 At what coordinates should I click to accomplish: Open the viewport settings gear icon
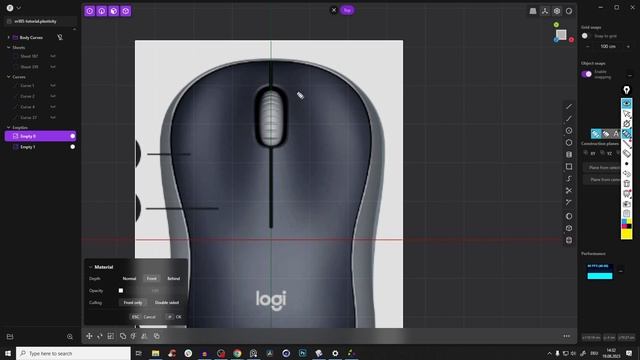pyautogui.click(x=557, y=11)
